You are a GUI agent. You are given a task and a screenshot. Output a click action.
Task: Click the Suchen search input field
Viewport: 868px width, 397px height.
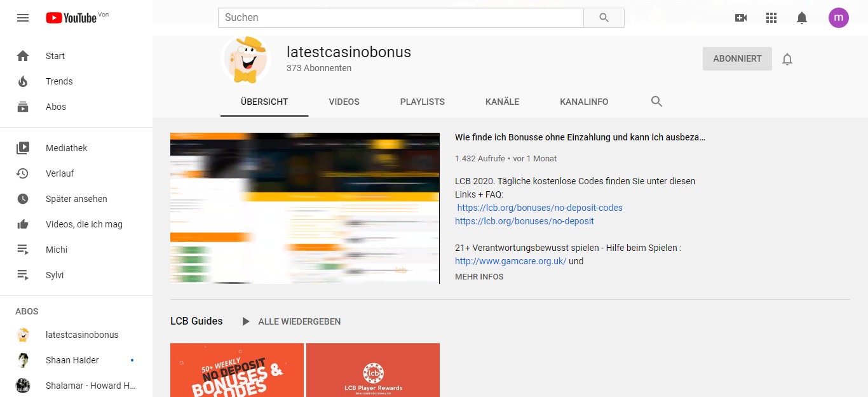(401, 18)
